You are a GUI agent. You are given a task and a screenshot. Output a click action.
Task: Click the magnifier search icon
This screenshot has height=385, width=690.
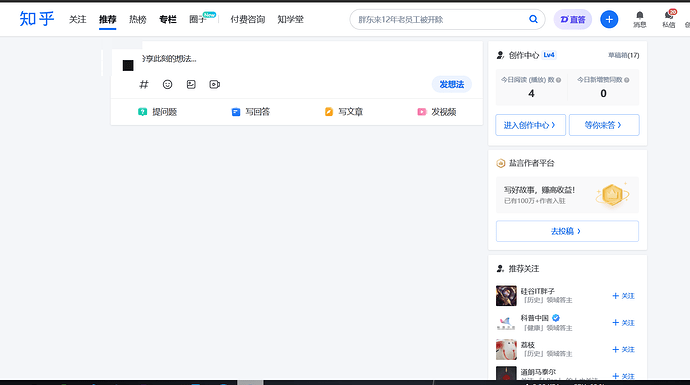(x=533, y=19)
